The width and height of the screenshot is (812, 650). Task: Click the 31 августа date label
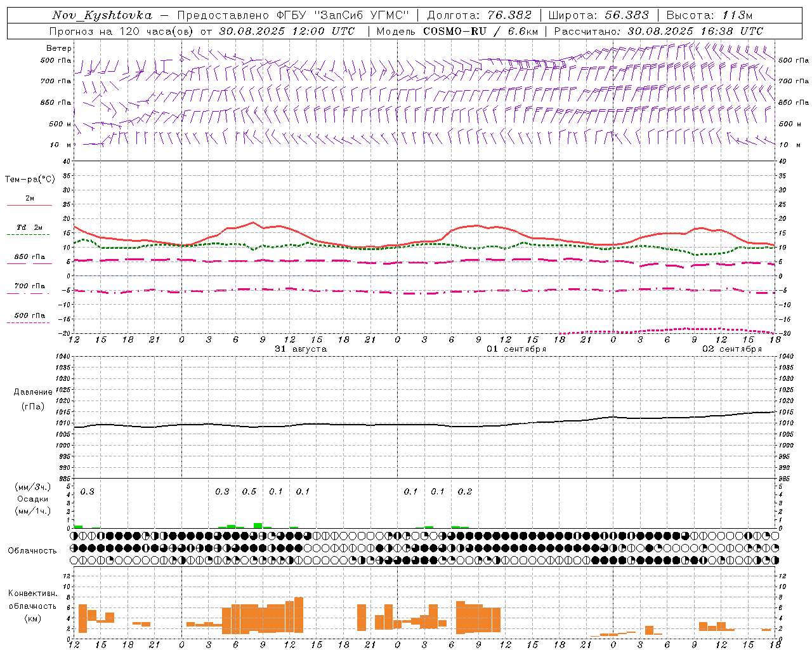[301, 349]
